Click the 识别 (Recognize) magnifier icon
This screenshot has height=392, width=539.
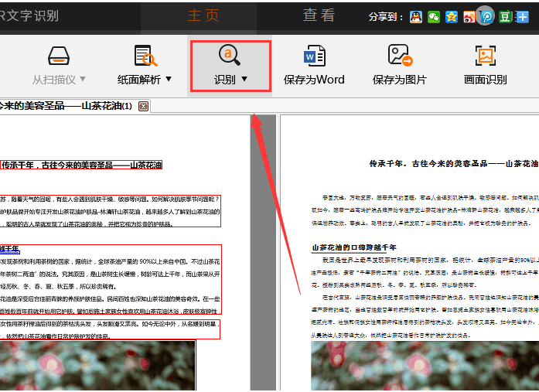230,55
